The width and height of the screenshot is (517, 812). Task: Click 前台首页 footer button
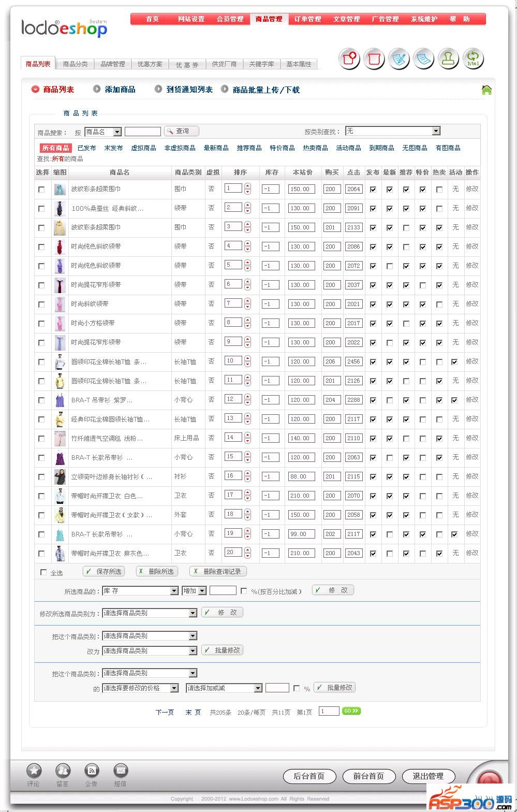click(368, 776)
